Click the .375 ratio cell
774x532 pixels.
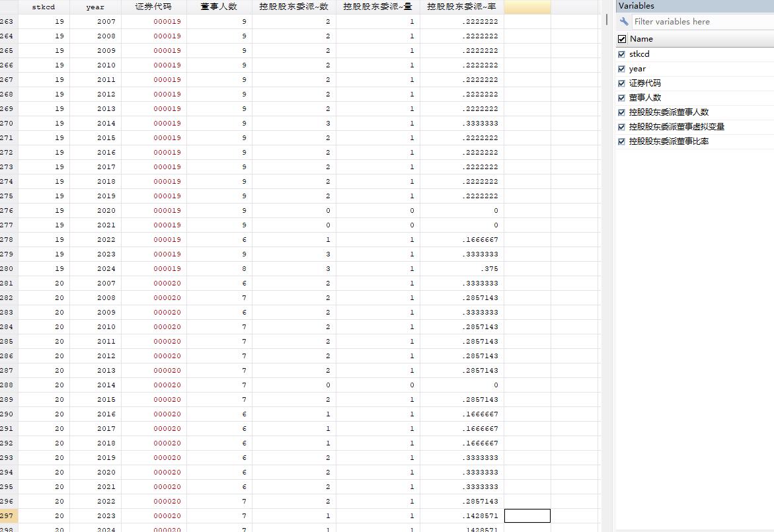[x=461, y=268]
